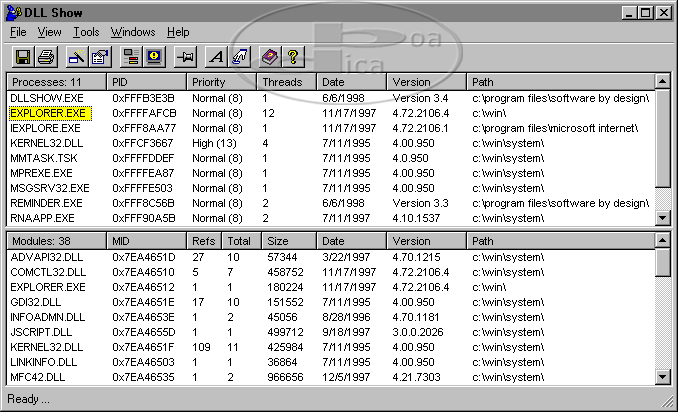
Task: Select IEXPLORE.EXE in the process list
Action: coord(45,129)
